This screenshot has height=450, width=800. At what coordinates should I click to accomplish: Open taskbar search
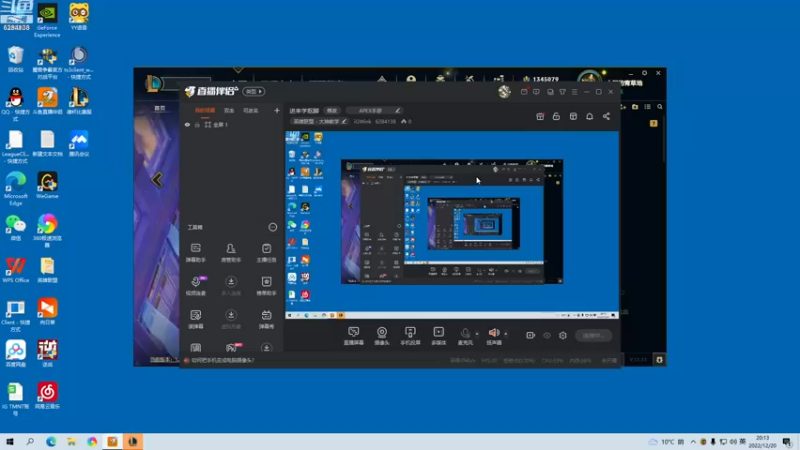(x=30, y=441)
